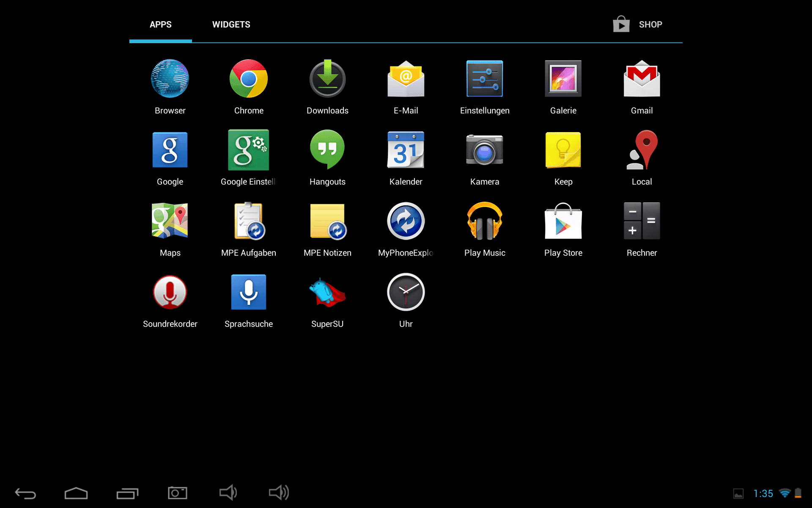Open Play Music

click(x=485, y=221)
